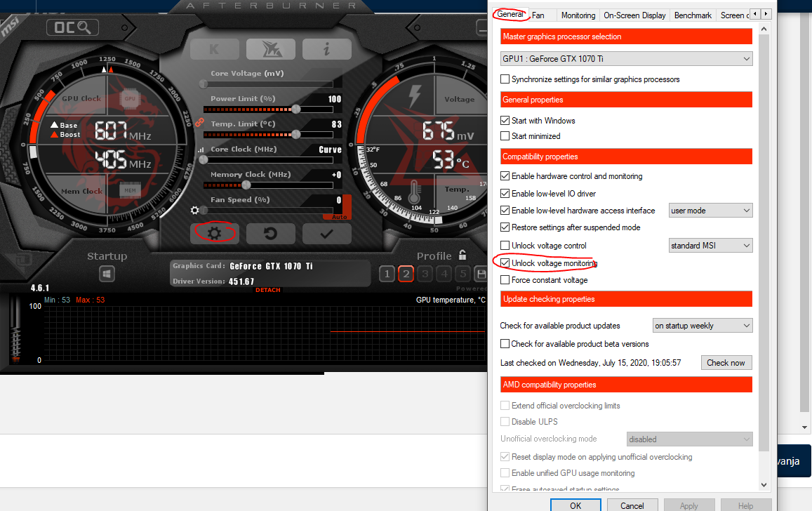Click the link icon beside Temp. Limit
812x511 pixels.
(x=199, y=123)
